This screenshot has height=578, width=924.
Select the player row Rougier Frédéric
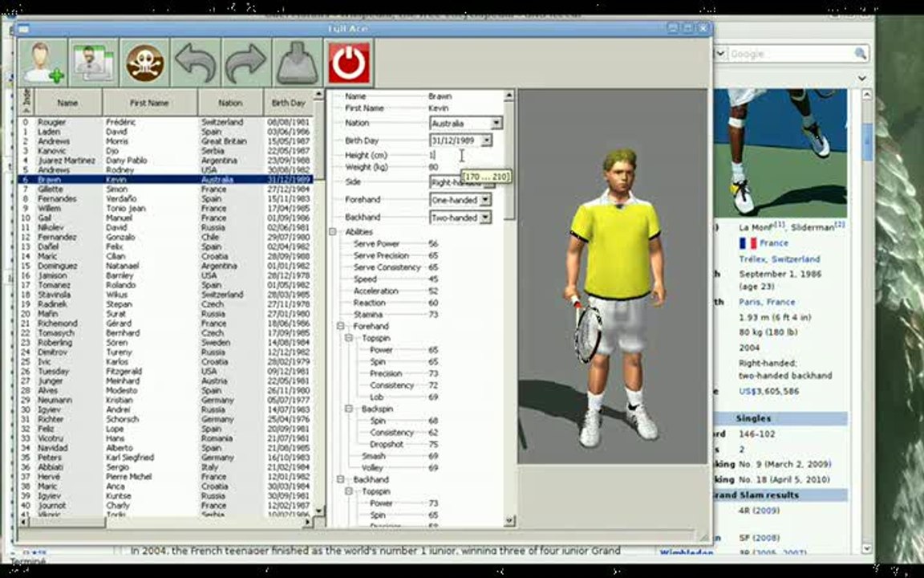165,122
